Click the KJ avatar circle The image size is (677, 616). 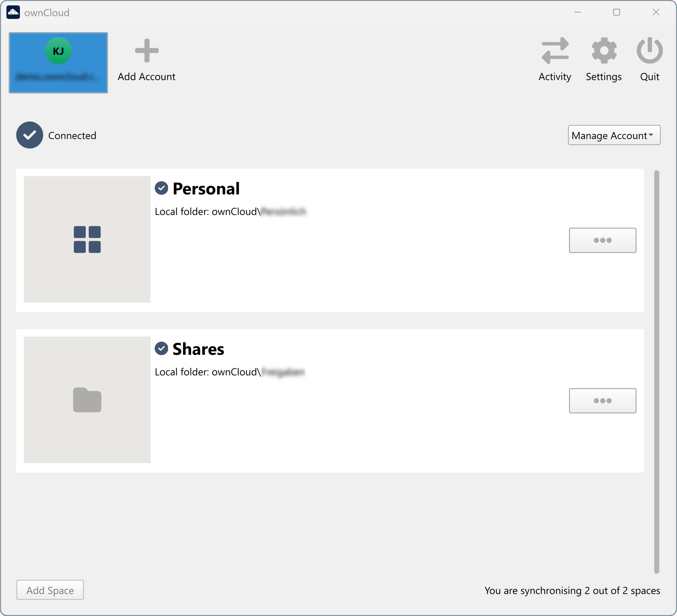point(58,51)
